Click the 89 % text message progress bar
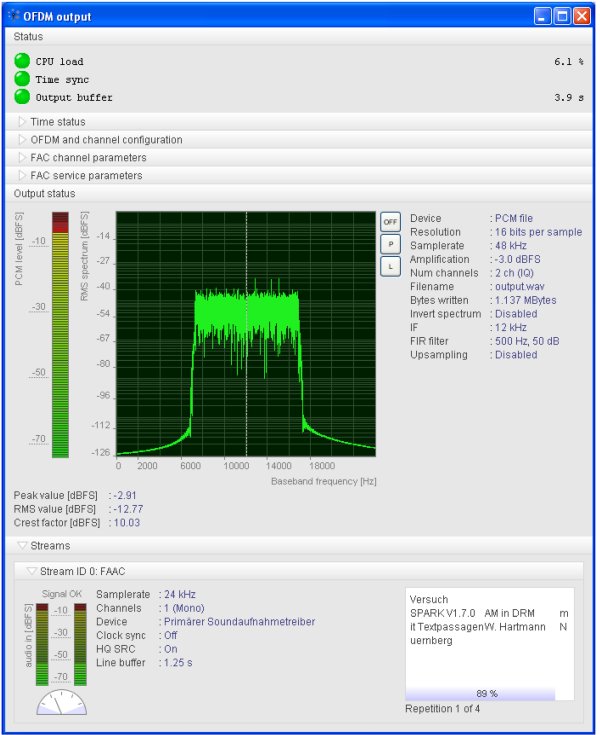The width and height of the screenshot is (600, 735). click(487, 693)
